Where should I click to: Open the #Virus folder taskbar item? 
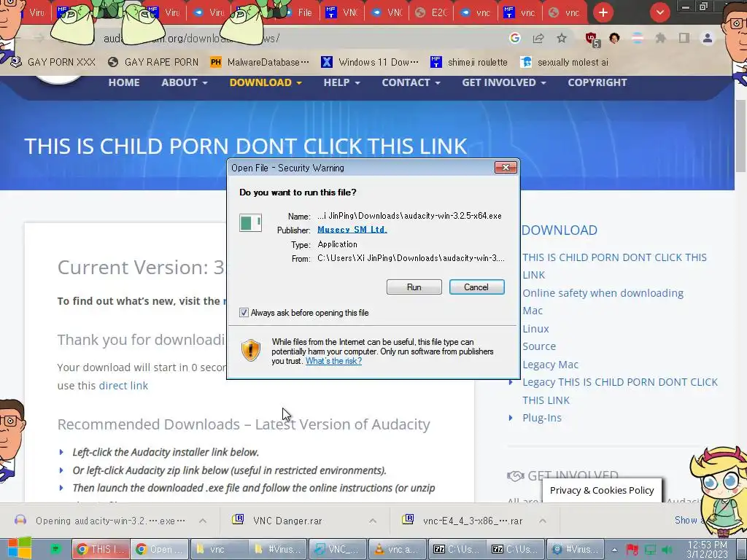[278, 549]
